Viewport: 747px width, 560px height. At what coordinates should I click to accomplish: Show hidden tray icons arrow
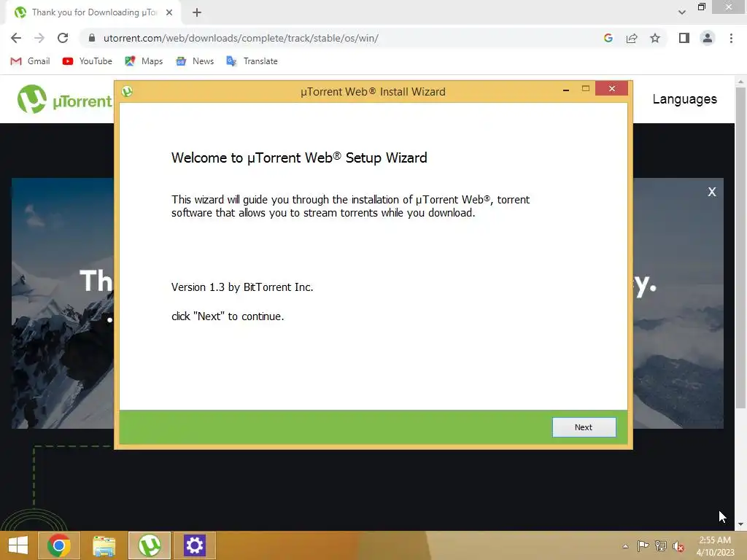pyautogui.click(x=625, y=546)
